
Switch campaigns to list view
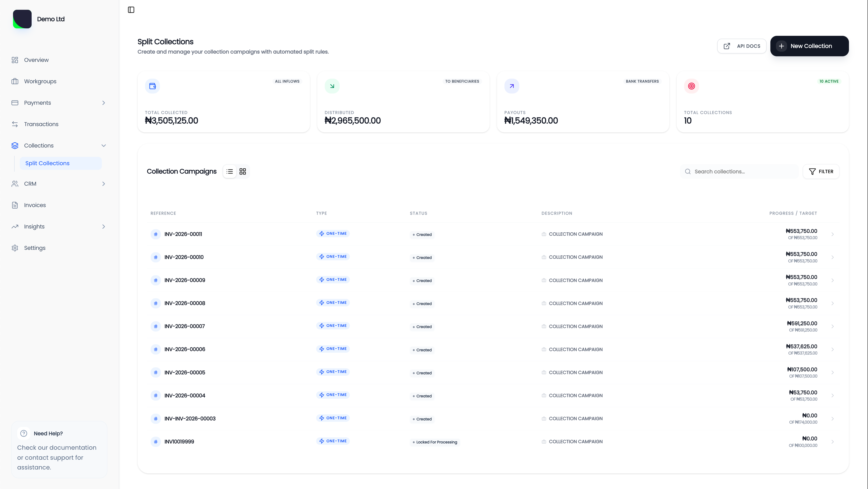click(x=229, y=171)
